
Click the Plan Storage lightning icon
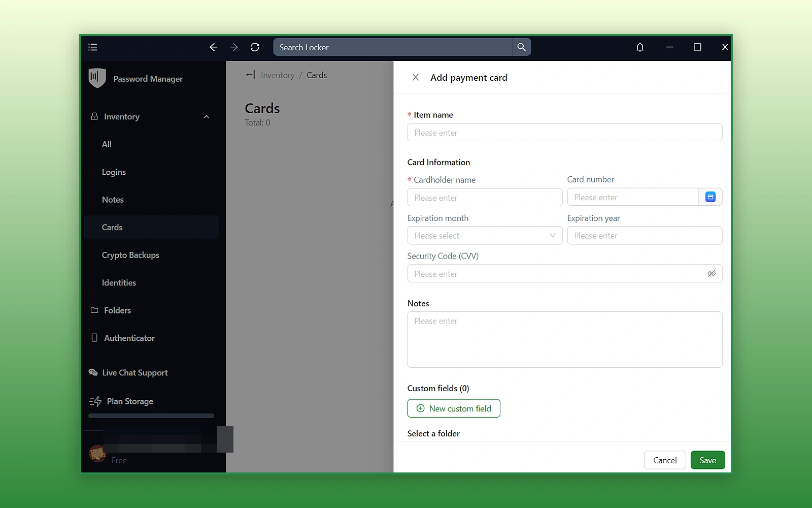tap(95, 401)
